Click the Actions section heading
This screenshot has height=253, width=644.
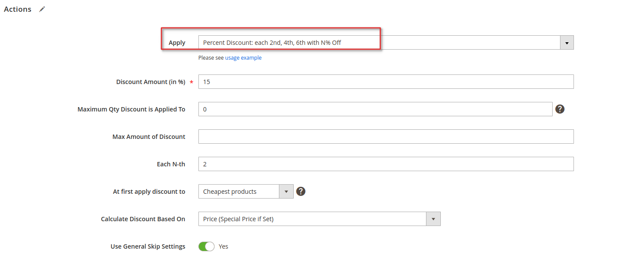click(18, 10)
